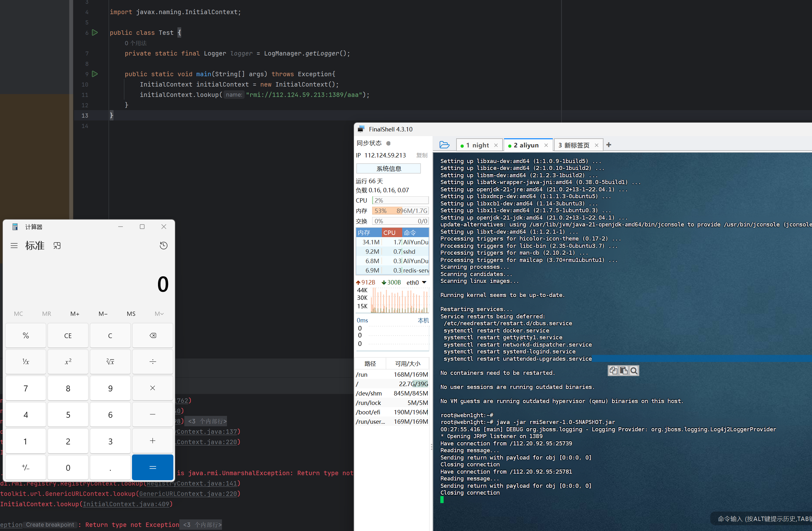Add new tab with plus icon
The image size is (812, 531).
609,145
